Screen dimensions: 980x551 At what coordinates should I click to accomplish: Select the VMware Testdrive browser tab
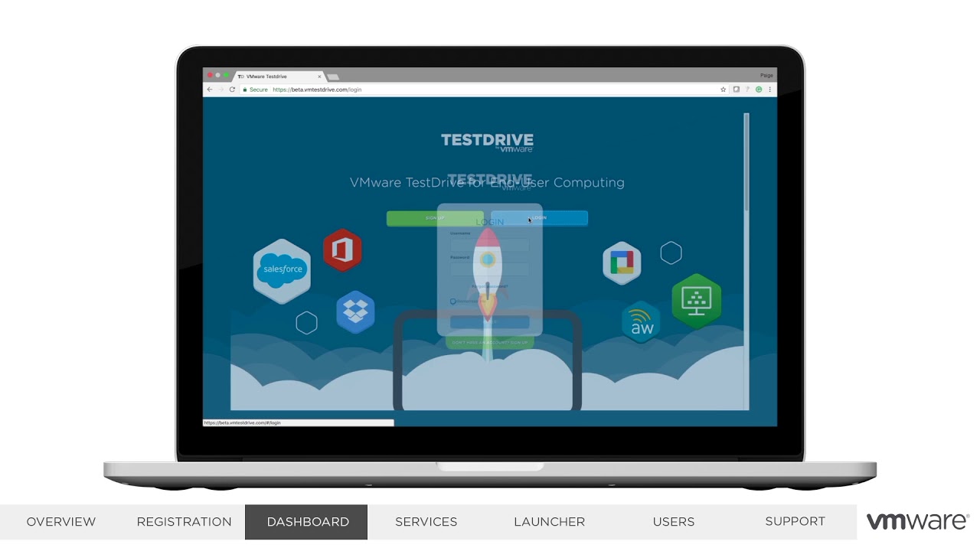[279, 77]
